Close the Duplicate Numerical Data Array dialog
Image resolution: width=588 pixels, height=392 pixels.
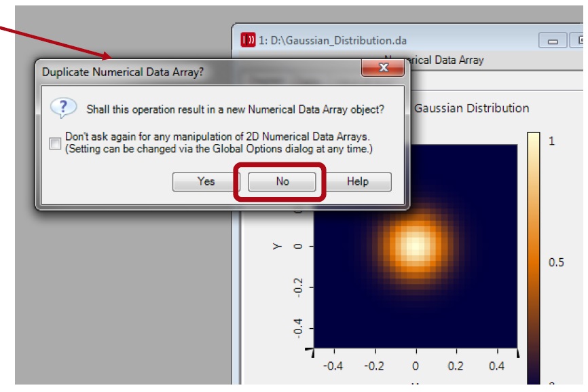(x=383, y=67)
